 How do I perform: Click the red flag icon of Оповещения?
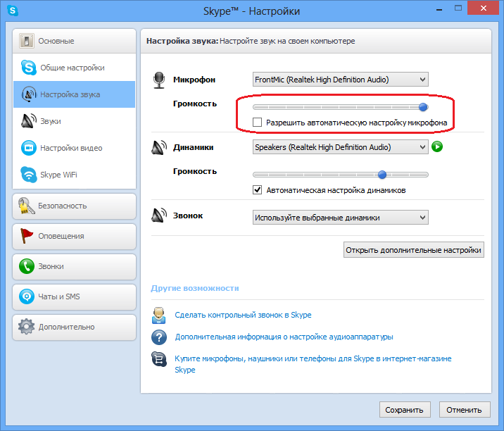(x=26, y=236)
